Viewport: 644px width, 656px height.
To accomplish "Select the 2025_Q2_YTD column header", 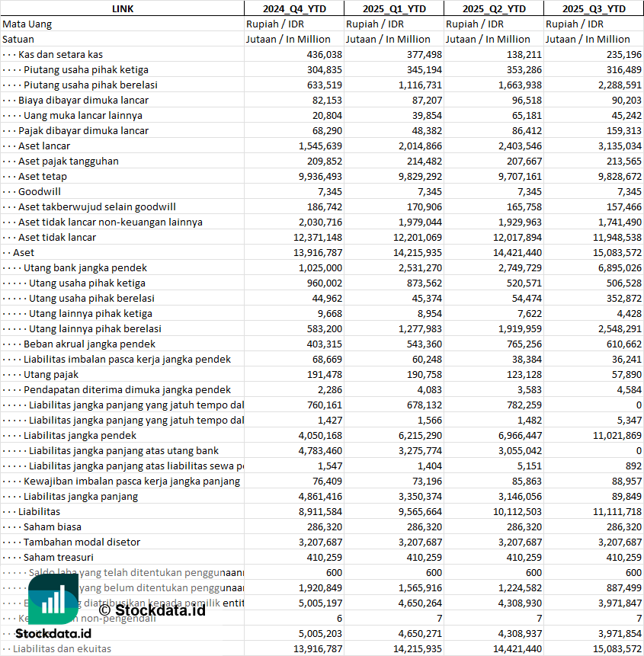I will click(x=494, y=9).
